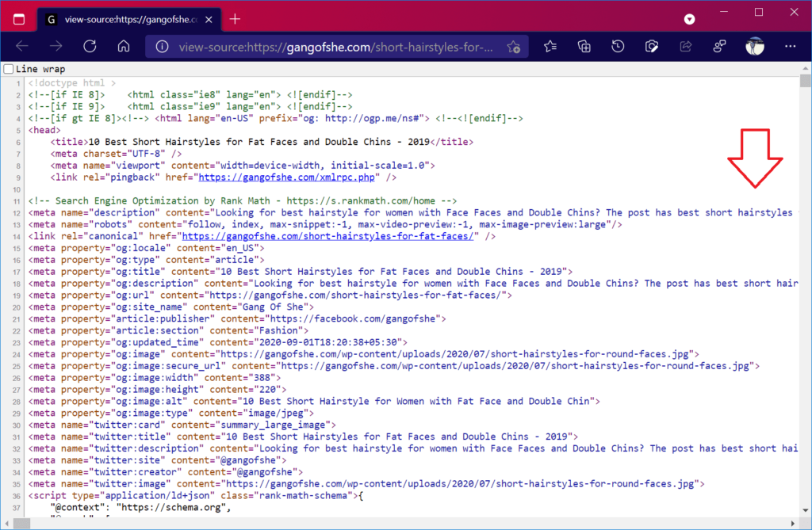This screenshot has width=812, height=530.
Task: Open the feedback/people icon
Action: 719,47
